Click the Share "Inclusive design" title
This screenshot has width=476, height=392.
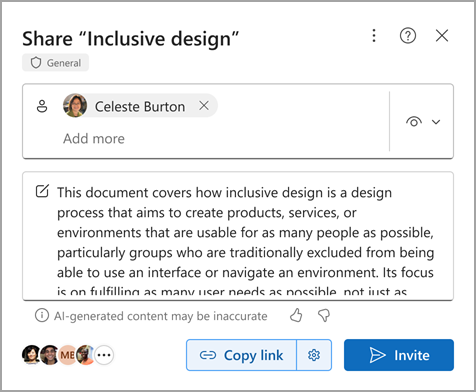(x=131, y=39)
